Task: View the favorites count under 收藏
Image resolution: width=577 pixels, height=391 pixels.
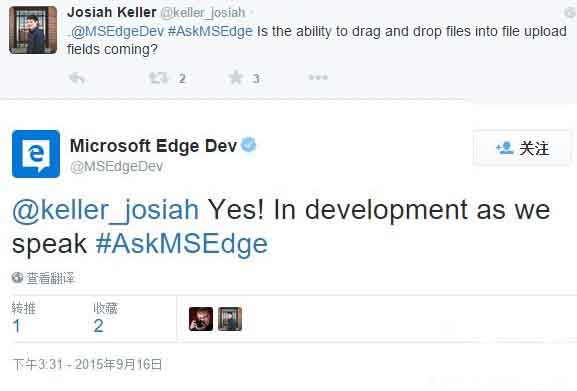Action: [x=98, y=326]
